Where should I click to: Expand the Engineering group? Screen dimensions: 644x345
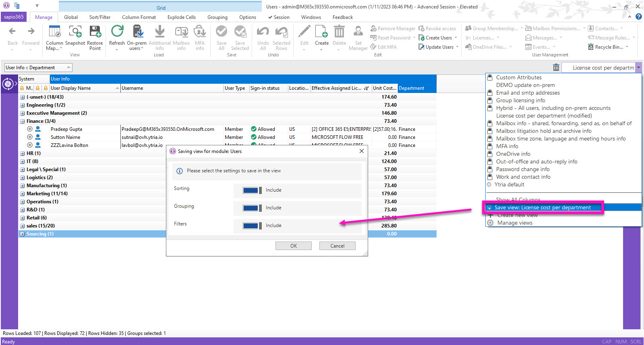(x=23, y=105)
